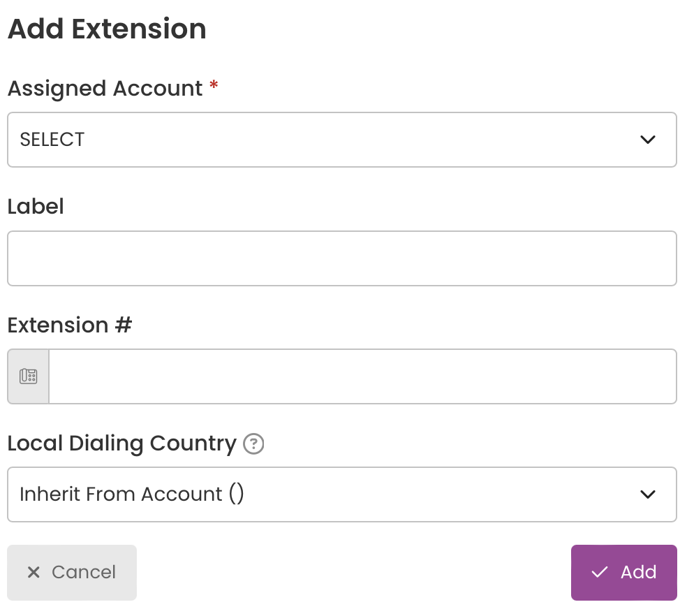687x616 pixels.
Task: Click the purple Add button
Action: [624, 573]
